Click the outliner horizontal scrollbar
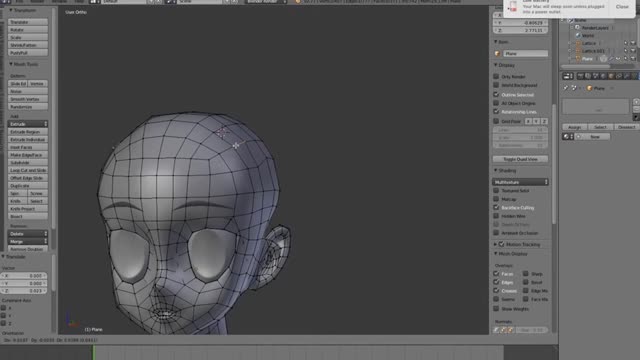 pyautogui.click(x=585, y=66)
